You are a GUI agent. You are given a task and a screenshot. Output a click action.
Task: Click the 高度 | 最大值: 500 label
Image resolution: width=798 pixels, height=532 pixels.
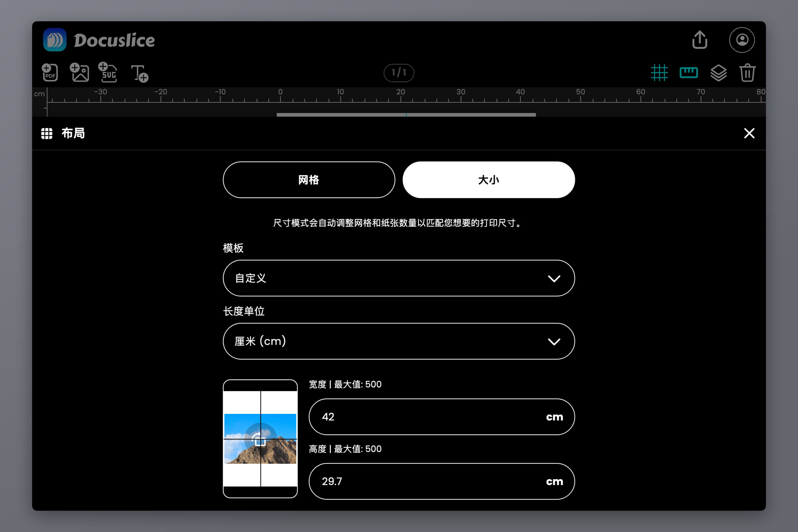coord(345,449)
